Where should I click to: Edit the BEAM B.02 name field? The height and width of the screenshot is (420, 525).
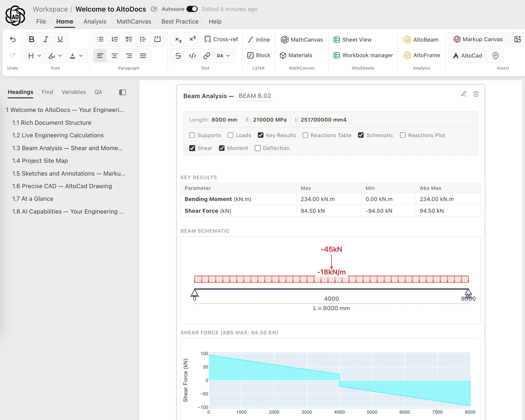pyautogui.click(x=255, y=96)
